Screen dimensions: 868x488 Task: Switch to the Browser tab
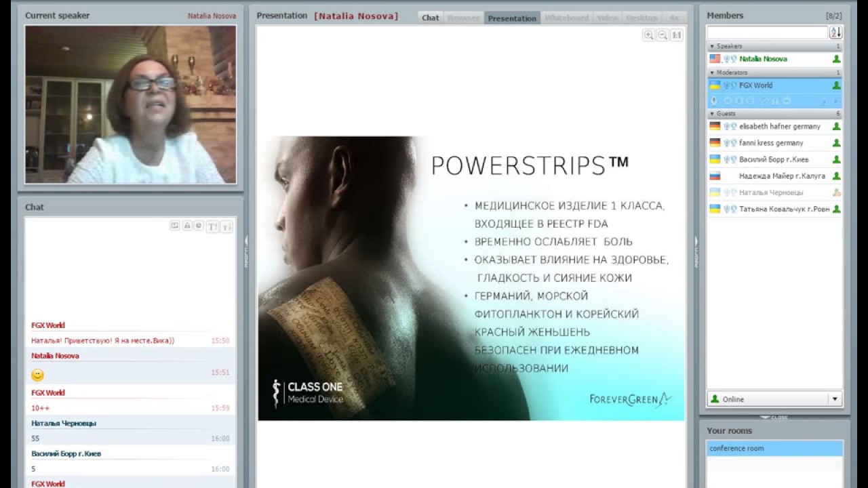(464, 18)
